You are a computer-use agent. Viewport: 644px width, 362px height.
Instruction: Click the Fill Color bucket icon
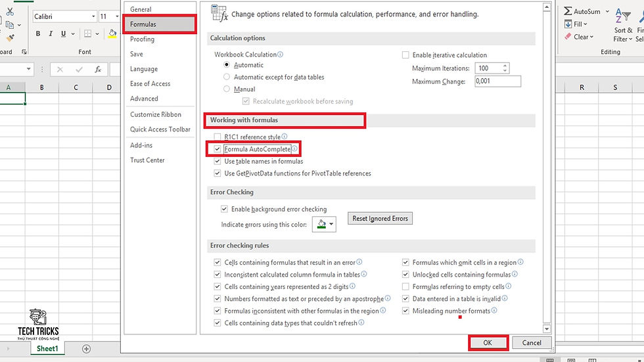(x=112, y=34)
